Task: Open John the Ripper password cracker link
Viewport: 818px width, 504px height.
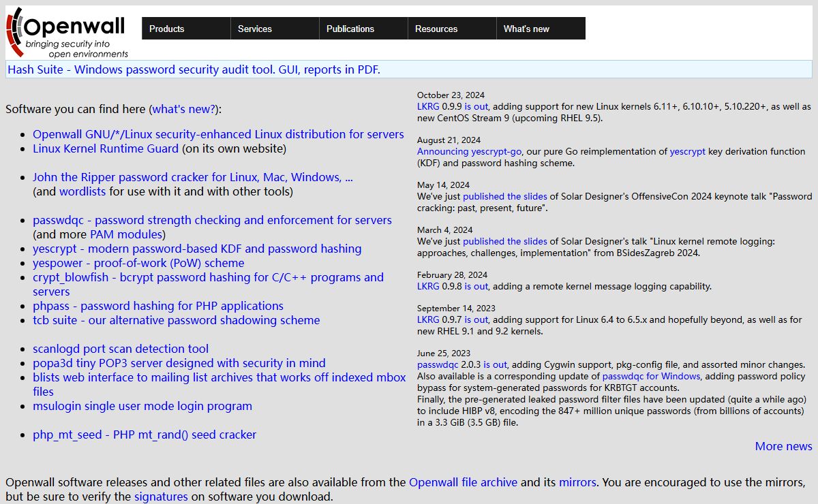Action: tap(193, 177)
